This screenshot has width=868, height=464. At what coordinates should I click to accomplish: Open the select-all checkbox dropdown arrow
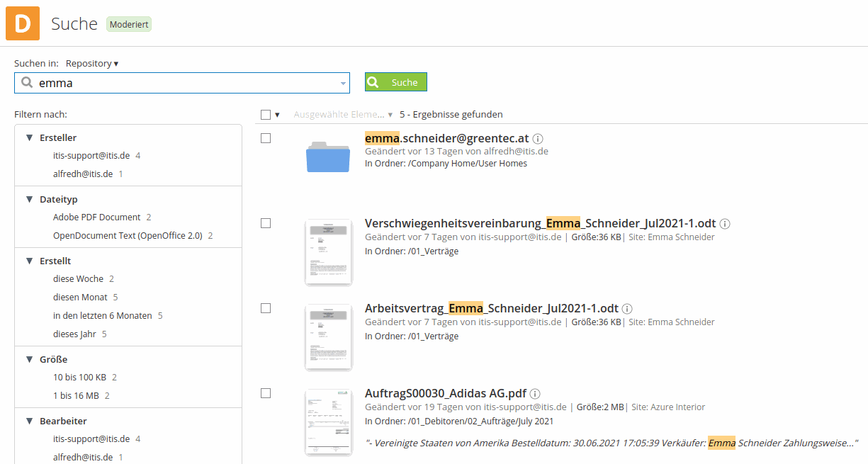pos(277,115)
